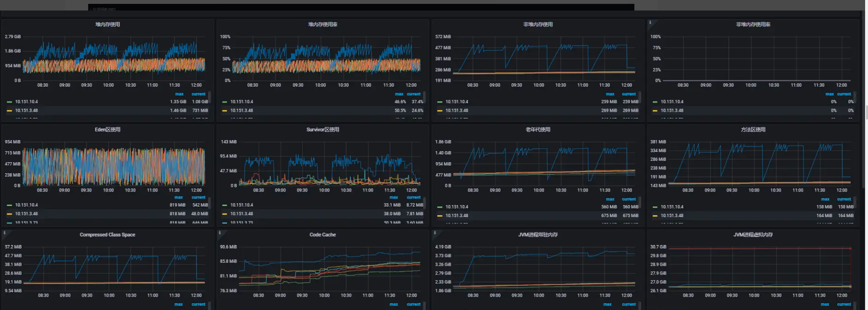The height and width of the screenshot is (310, 868).
Task: Toggle series 10.151.3.48 in 非堆内存使用 legend
Action: (457, 110)
